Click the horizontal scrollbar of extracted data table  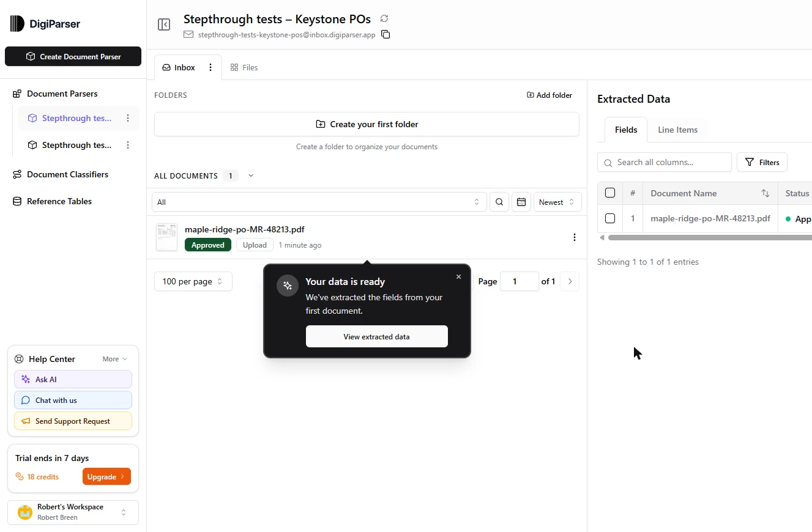point(710,237)
